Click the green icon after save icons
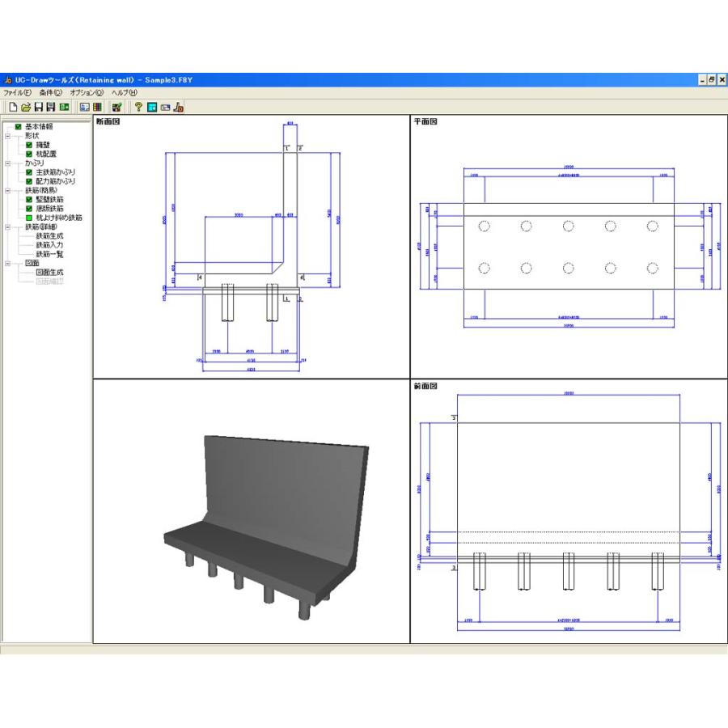This screenshot has height=728, width=728. click(x=64, y=107)
